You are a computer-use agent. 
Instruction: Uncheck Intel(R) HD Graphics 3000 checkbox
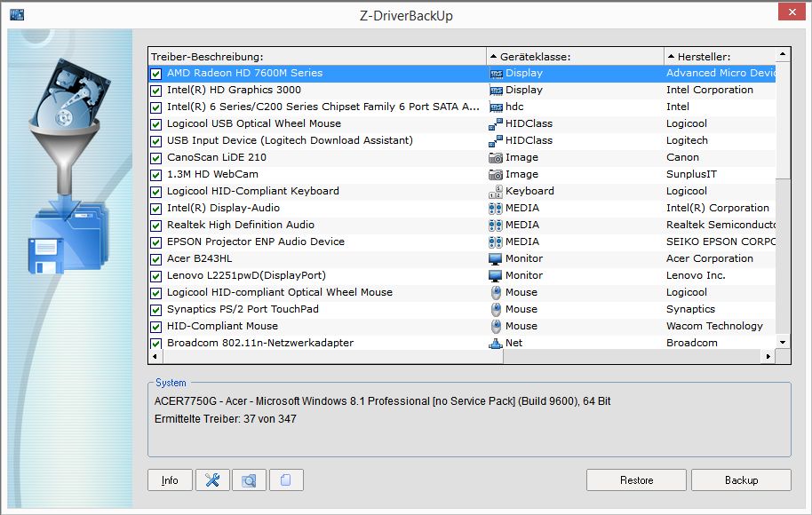click(155, 91)
